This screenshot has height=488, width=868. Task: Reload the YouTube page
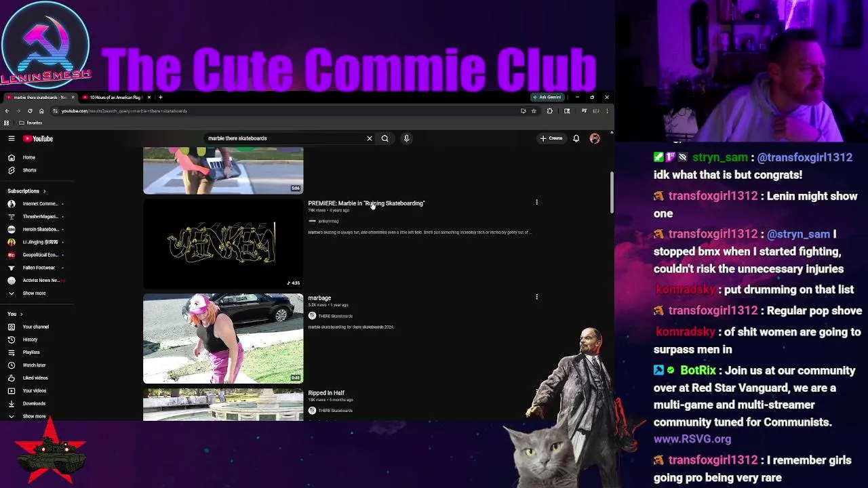[x=30, y=111]
